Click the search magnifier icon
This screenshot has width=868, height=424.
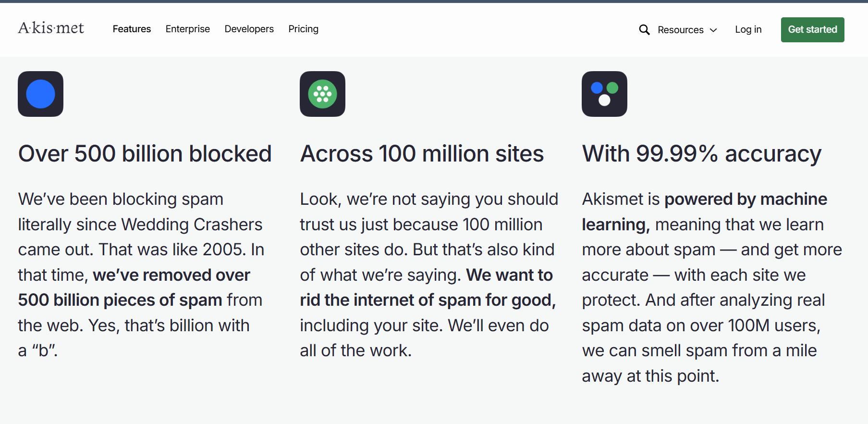(644, 30)
